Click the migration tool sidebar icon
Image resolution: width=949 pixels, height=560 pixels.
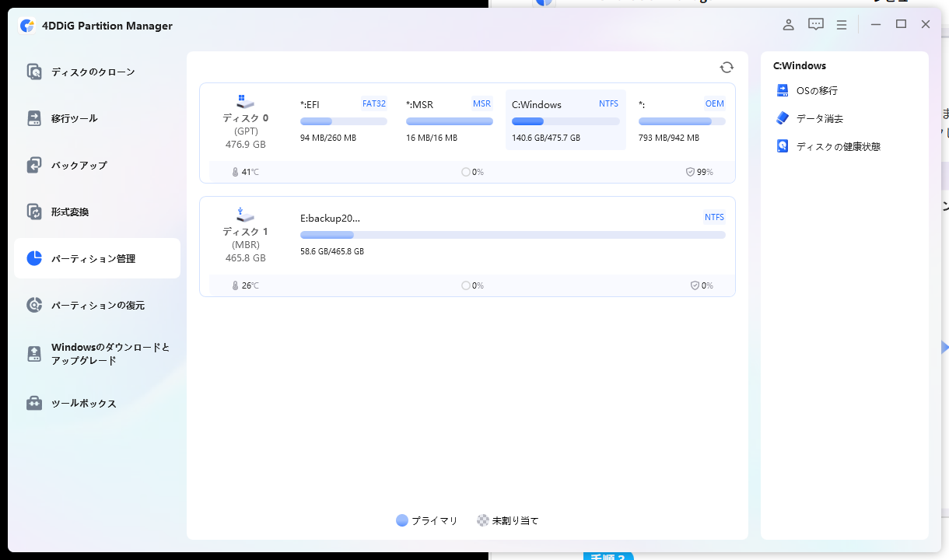tap(34, 119)
